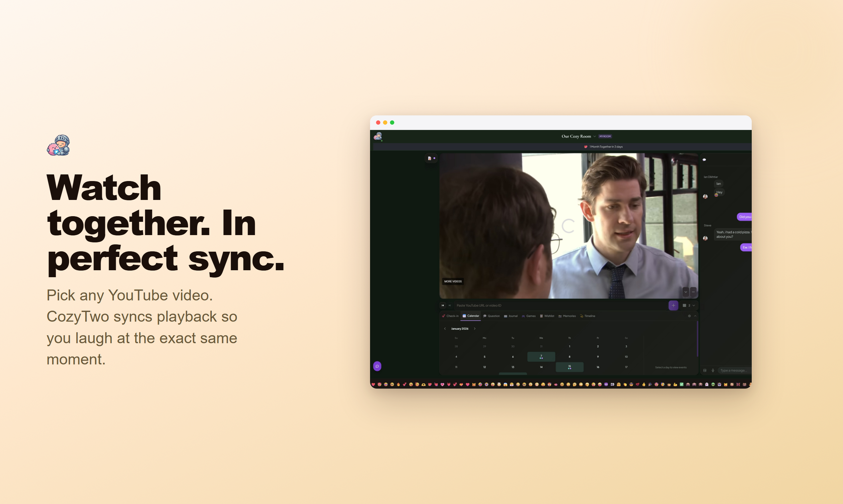Collapse the calendar panel with the chevron

pos(696,316)
